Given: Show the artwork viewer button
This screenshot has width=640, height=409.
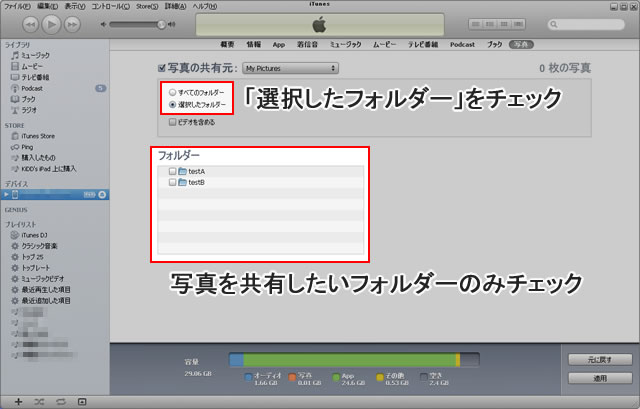Looking at the screenshot, I should coord(82,402).
